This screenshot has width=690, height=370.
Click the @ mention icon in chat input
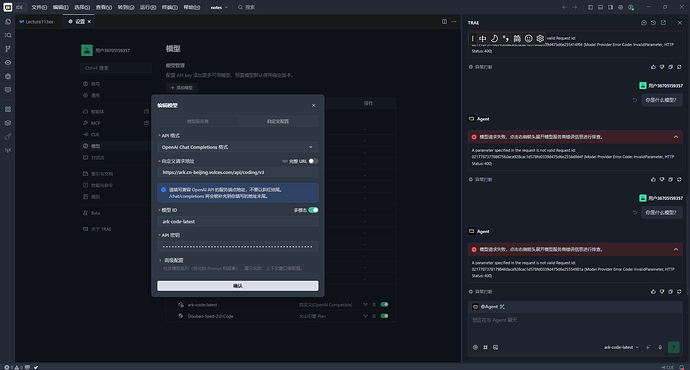475,347
